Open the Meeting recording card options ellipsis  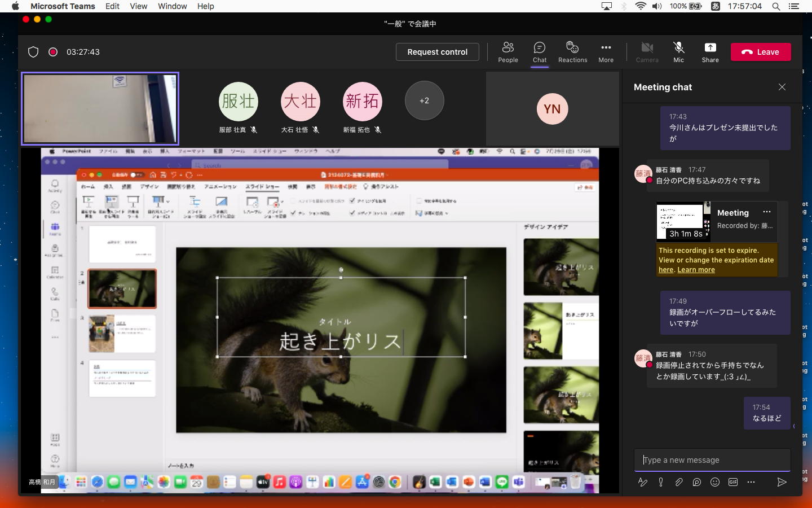tap(767, 212)
